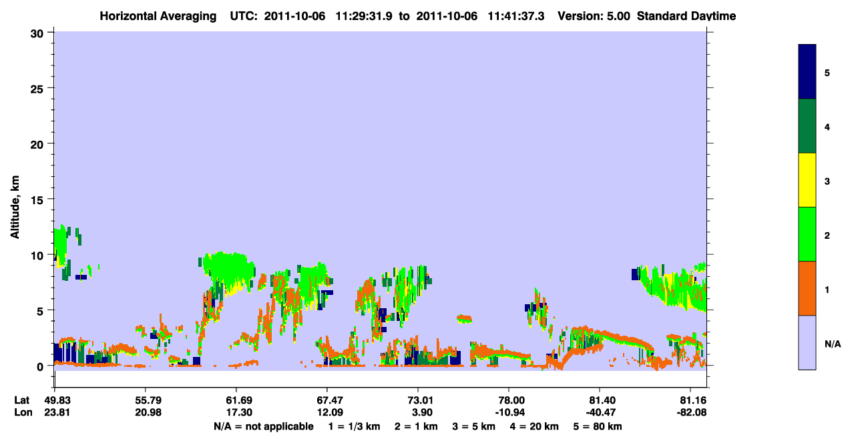Click the dark green level 4 color band
Viewport: 868px width, 445px height.
tap(807, 126)
